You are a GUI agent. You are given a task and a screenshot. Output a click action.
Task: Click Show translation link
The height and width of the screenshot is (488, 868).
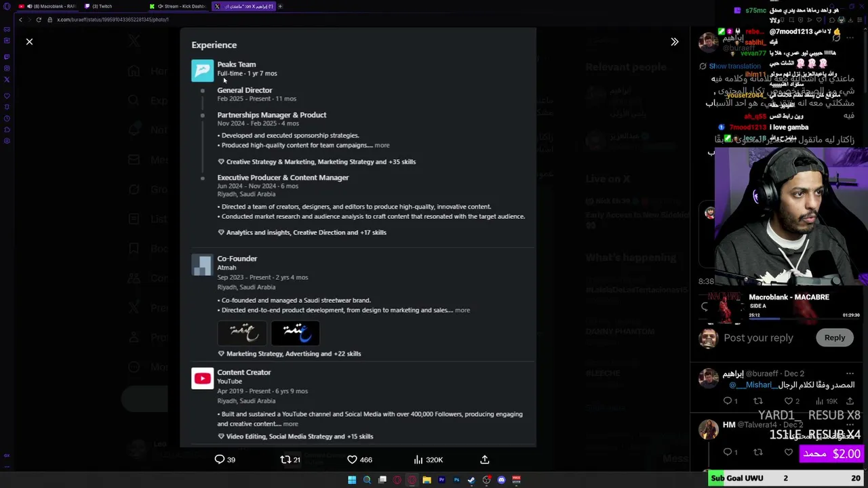click(x=734, y=66)
